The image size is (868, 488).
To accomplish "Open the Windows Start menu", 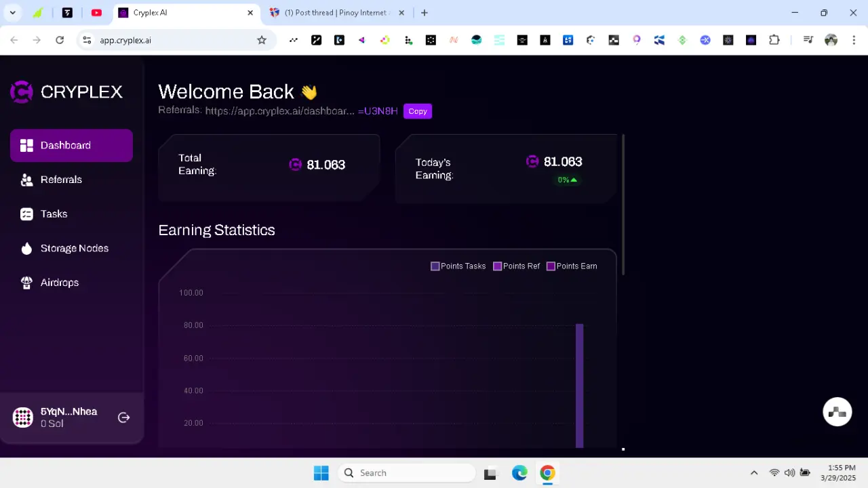I will [x=321, y=473].
